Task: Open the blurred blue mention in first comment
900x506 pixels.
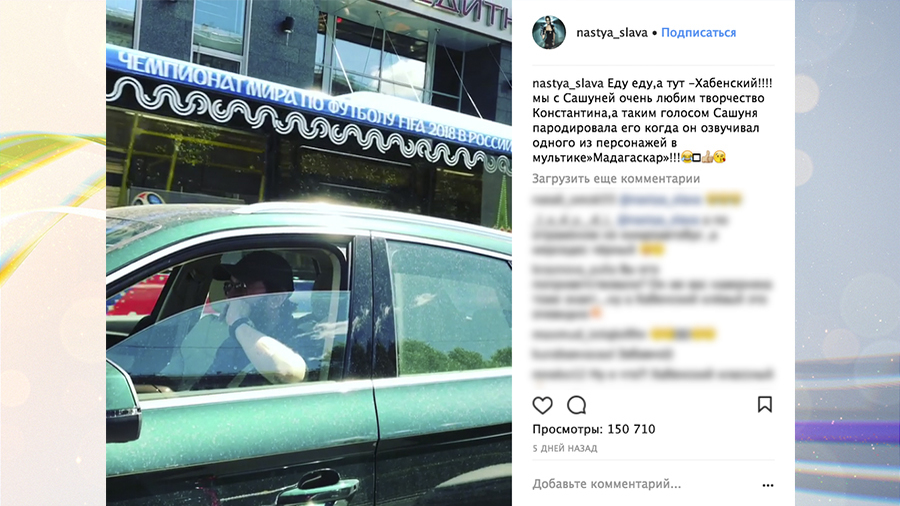Action: click(x=660, y=200)
